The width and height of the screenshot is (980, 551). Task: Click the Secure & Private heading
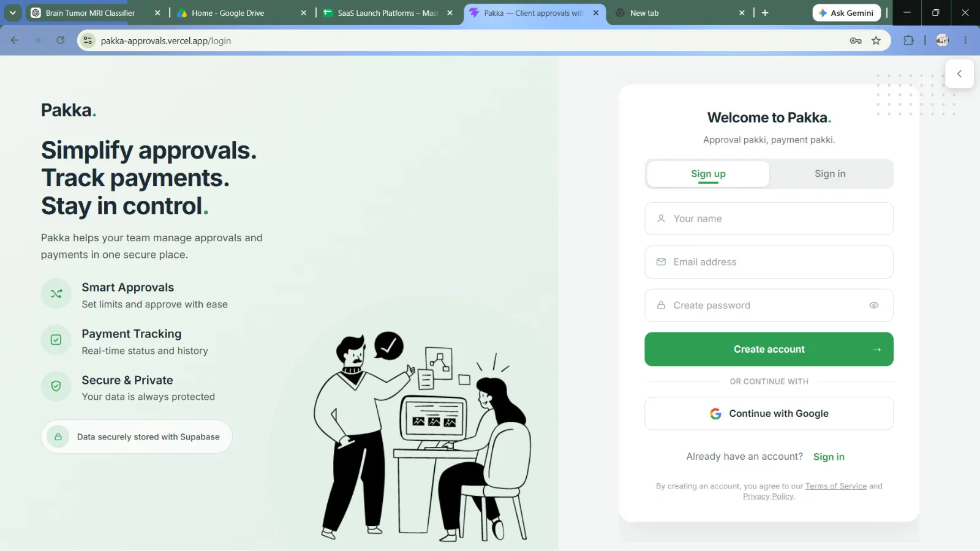tap(127, 380)
